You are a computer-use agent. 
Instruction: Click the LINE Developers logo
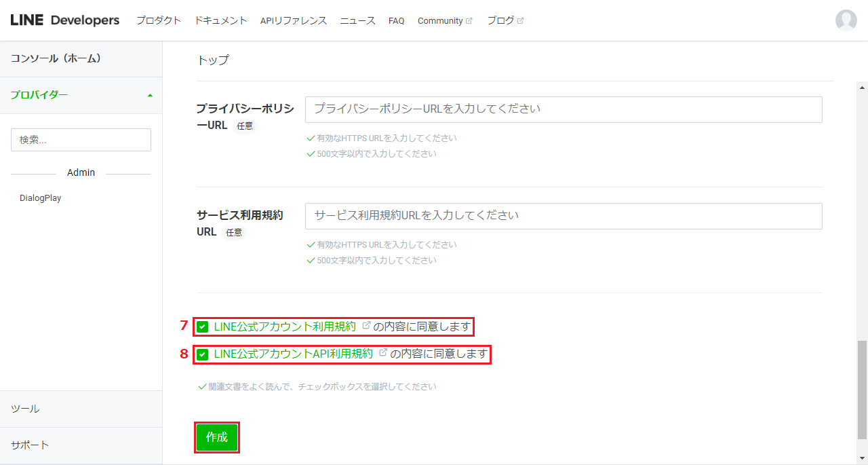click(65, 20)
